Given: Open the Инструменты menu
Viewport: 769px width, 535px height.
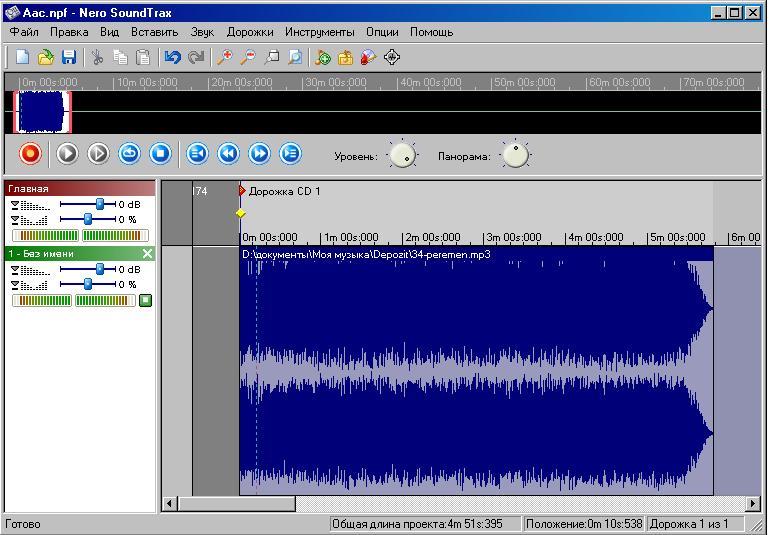Looking at the screenshot, I should pos(319,32).
